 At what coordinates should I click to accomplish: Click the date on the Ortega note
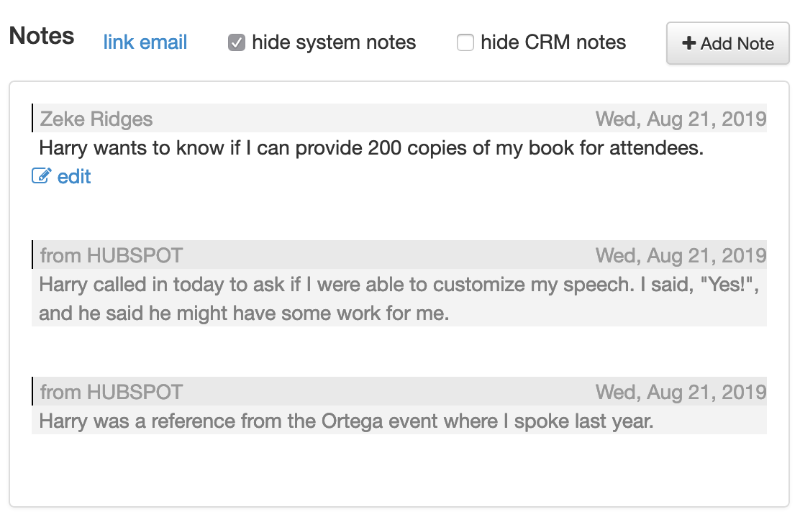pos(680,392)
